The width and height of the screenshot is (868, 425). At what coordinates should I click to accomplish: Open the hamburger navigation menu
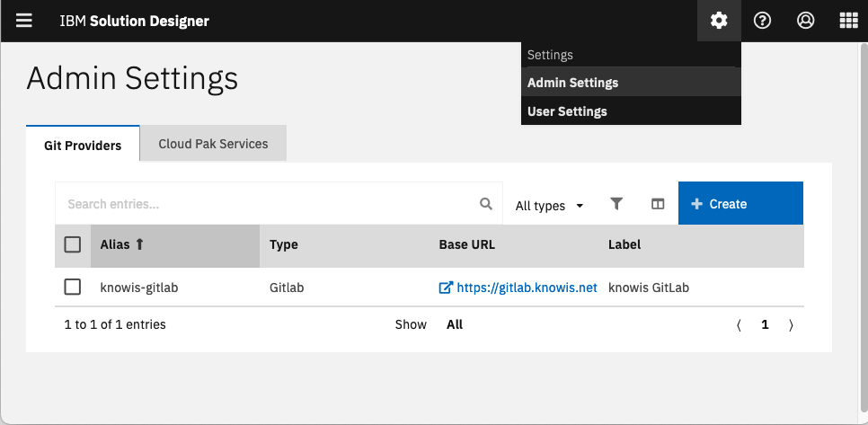[x=23, y=21]
